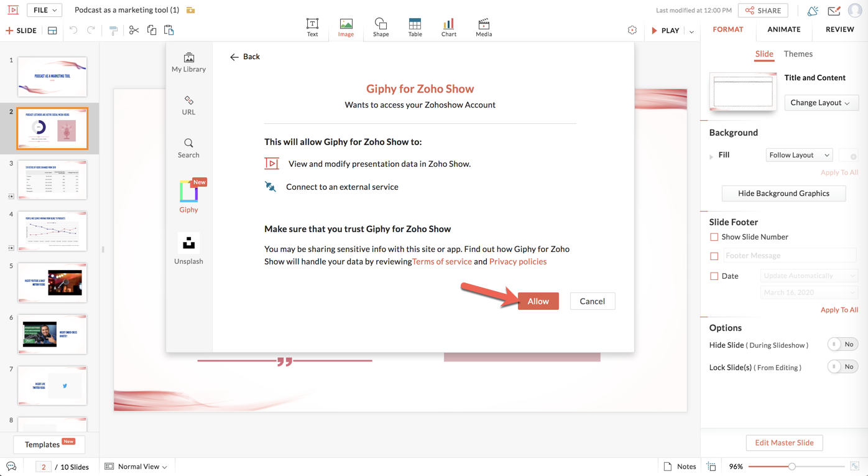Select the Themes sub-tab

point(798,54)
